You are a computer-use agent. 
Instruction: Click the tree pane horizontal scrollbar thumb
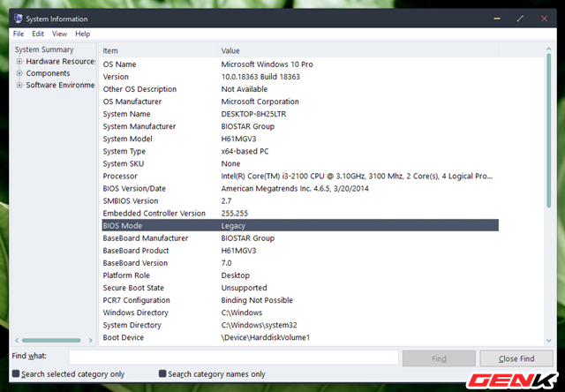[51, 340]
